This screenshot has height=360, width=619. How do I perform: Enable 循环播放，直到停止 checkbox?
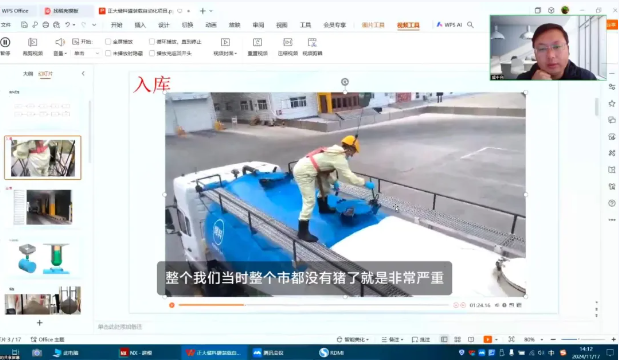click(x=152, y=41)
